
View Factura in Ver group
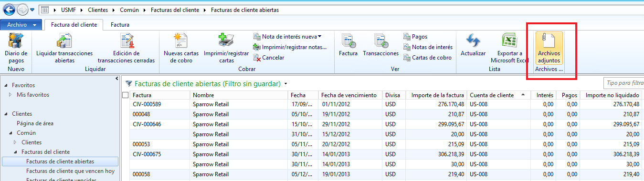pos(348,45)
